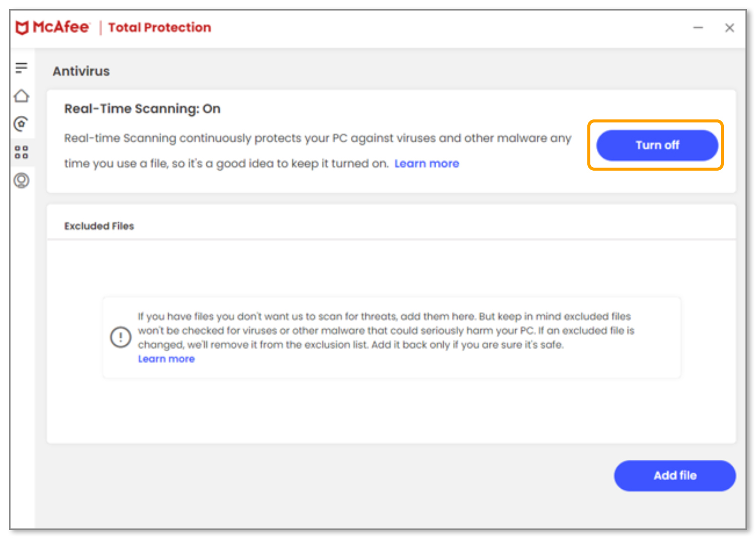Select the highlighted sidebar grid icon
The width and height of the screenshot is (756, 539).
coord(22,153)
